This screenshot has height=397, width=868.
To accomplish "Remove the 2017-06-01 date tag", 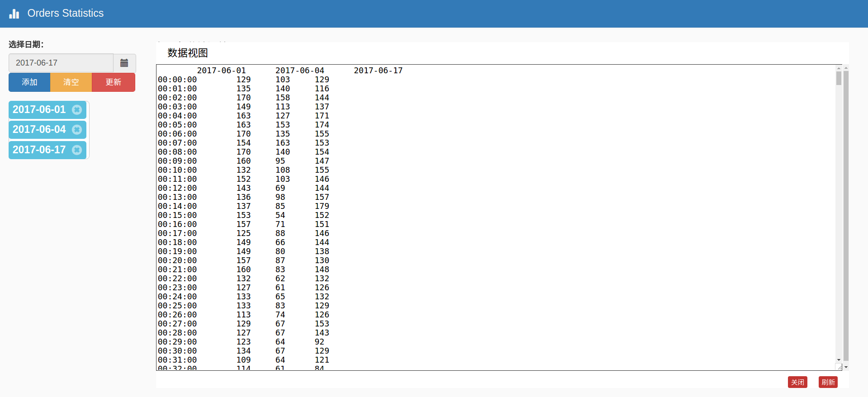I will tap(77, 110).
